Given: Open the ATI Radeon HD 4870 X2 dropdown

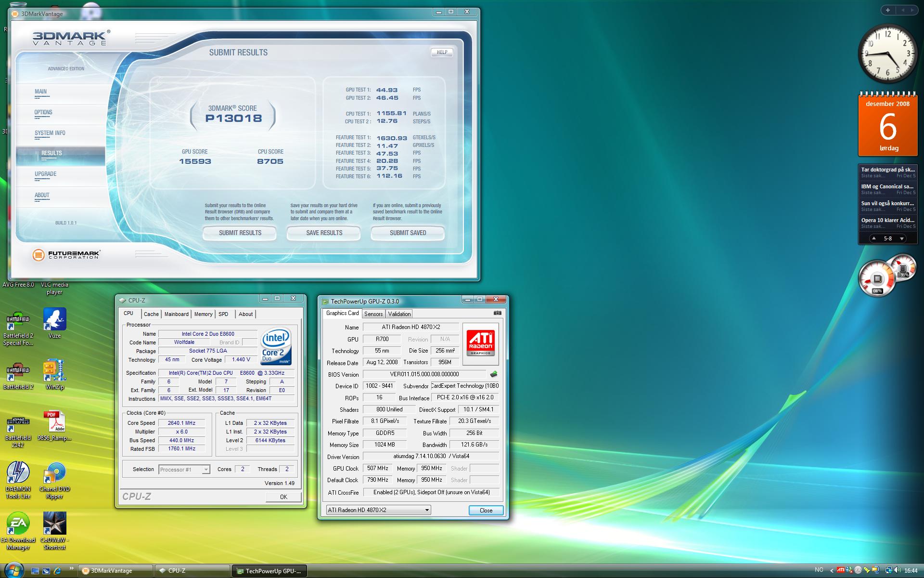Looking at the screenshot, I should (x=378, y=510).
